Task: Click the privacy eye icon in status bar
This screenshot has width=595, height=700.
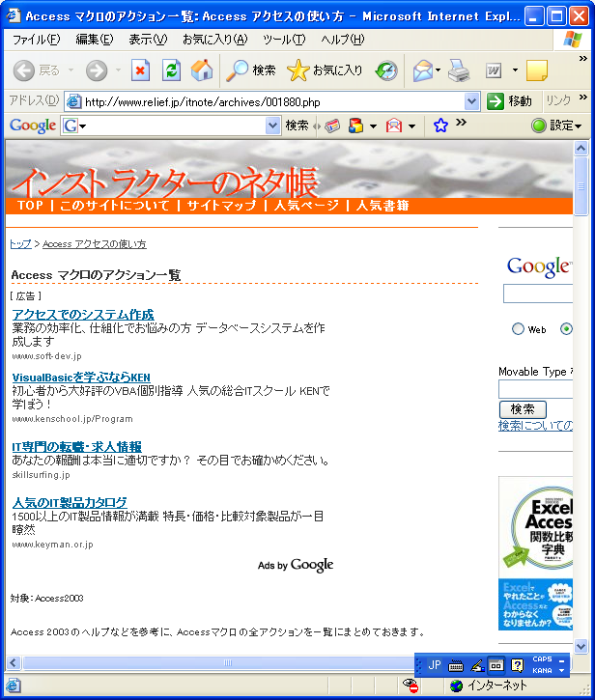Action: pyautogui.click(x=410, y=686)
